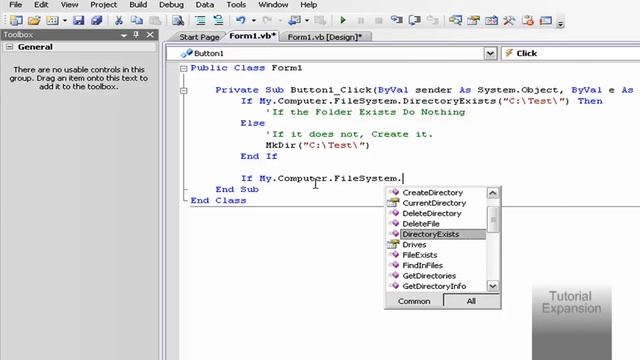
Task: Collapse the Button1_Click sub outline
Action: point(184,91)
